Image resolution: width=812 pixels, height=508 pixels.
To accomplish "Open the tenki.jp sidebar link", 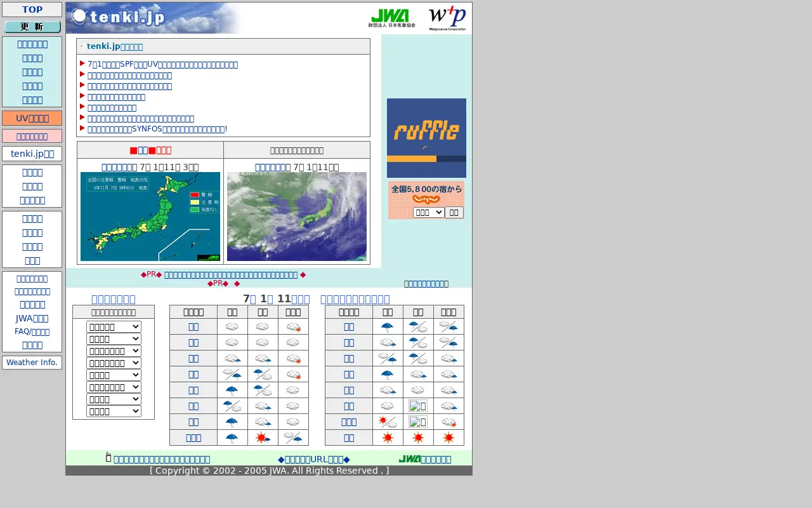I will 32,154.
